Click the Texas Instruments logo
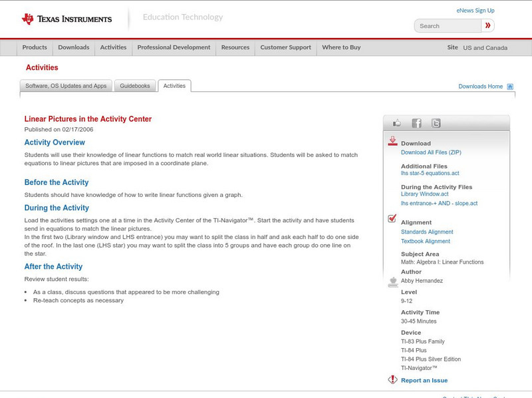Screen dimensions: 532x398 tap(66, 19)
